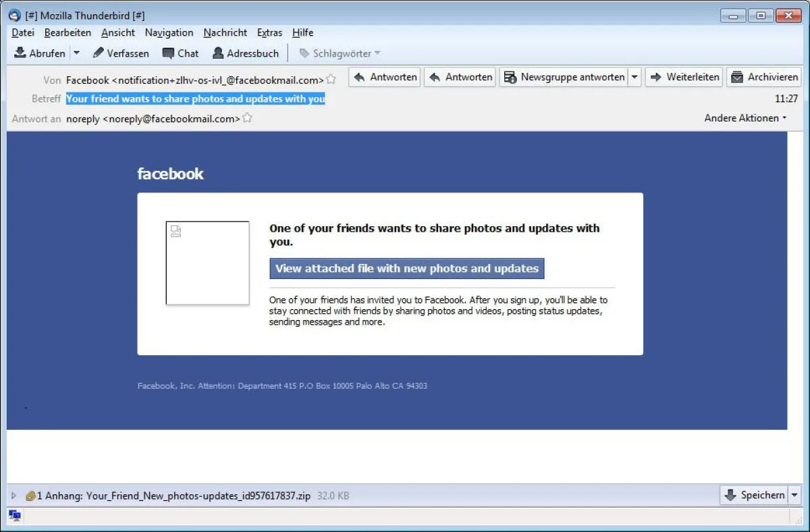The width and height of the screenshot is (810, 532).
Task: Click the Speichern button for the attachment
Action: pyautogui.click(x=755, y=495)
